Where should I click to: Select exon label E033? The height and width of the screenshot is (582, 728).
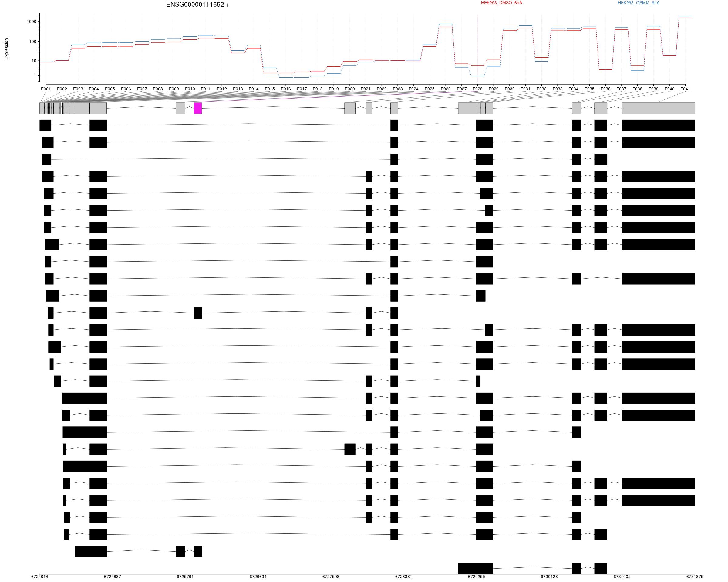point(558,89)
